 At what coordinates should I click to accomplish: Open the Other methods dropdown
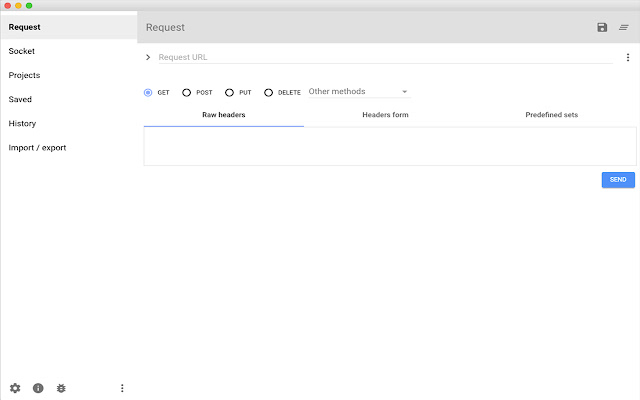tap(358, 92)
